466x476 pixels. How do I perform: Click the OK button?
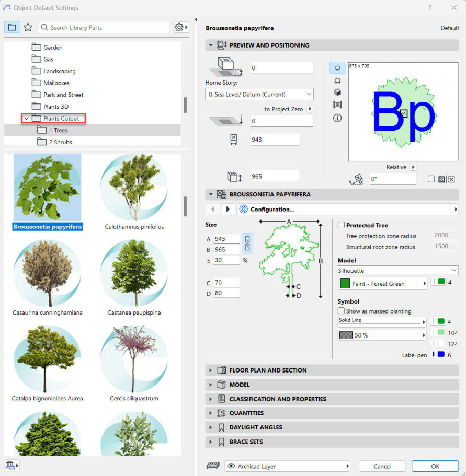point(435,466)
